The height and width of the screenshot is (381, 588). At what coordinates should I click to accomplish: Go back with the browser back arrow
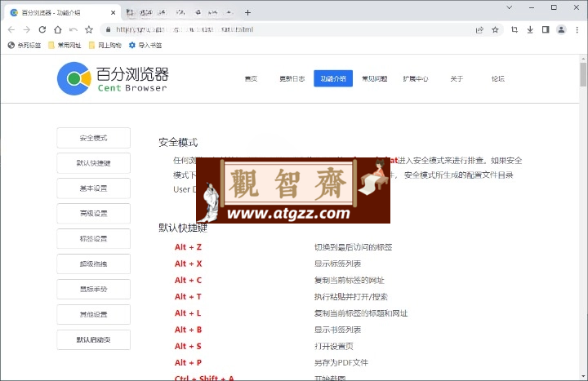point(11,29)
